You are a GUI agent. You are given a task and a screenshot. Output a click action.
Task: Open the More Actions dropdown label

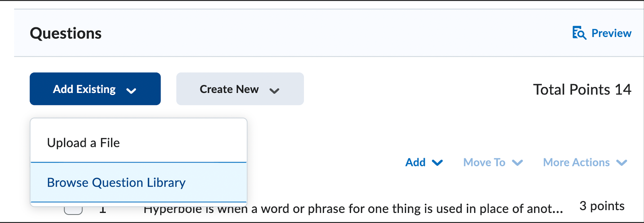[x=576, y=162]
